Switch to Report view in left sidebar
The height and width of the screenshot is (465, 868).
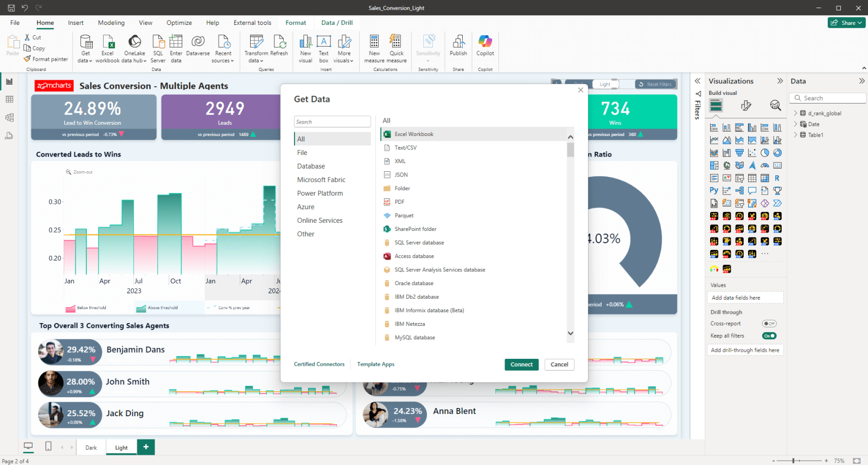(x=9, y=81)
